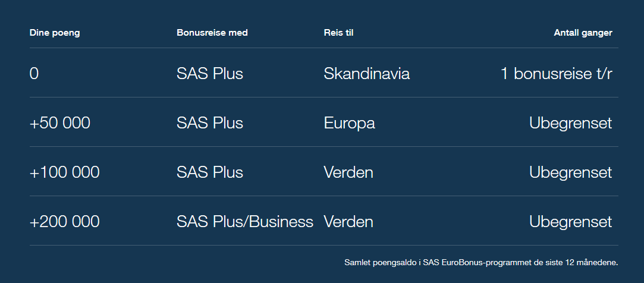644x283 pixels.
Task: Click 'SAS Plus' in the Skandinavia row
Action: point(210,74)
